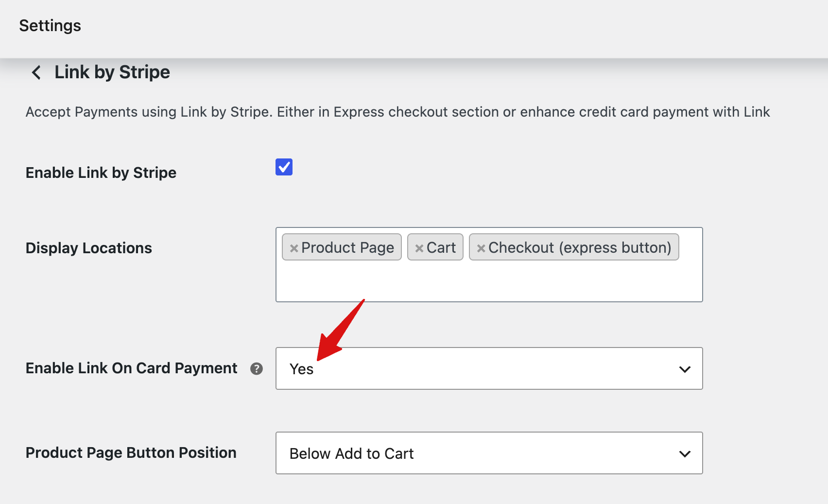Go back using the left chevron arrow
Viewport: 828px width, 504px height.
point(36,72)
